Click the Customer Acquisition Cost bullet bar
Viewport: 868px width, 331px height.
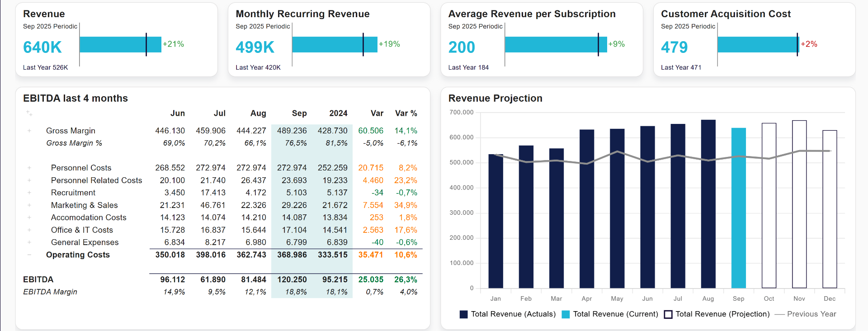758,44
